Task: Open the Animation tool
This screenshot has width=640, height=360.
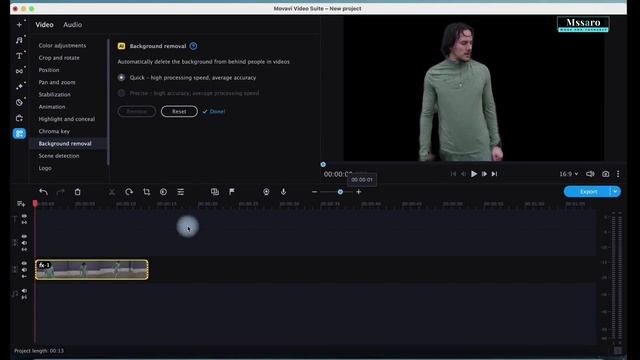Action: [52, 107]
